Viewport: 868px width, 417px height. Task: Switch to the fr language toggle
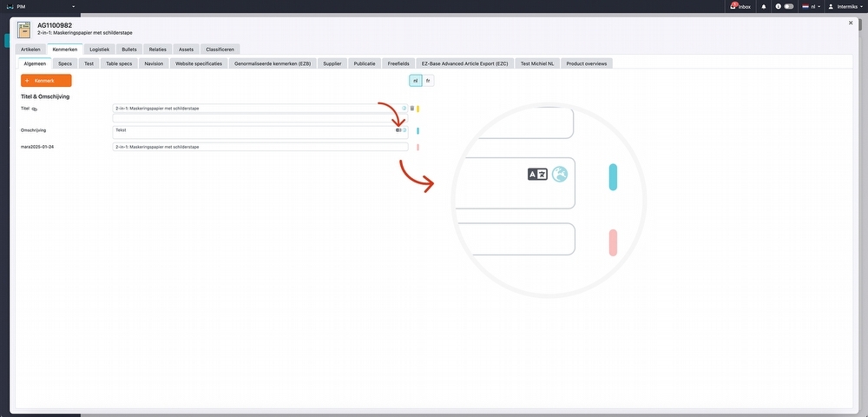pos(428,80)
